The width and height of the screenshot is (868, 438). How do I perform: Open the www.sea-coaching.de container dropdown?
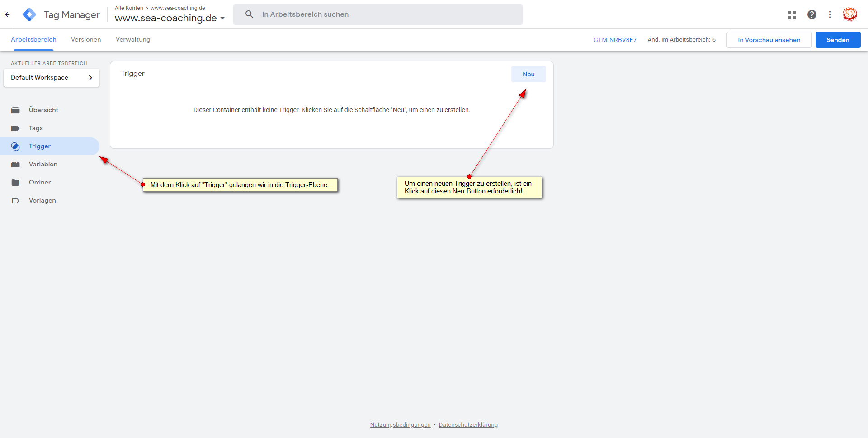point(170,18)
